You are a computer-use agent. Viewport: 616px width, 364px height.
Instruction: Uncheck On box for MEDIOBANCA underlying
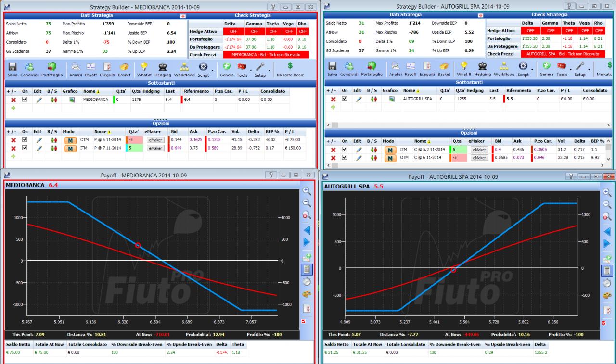coord(25,99)
